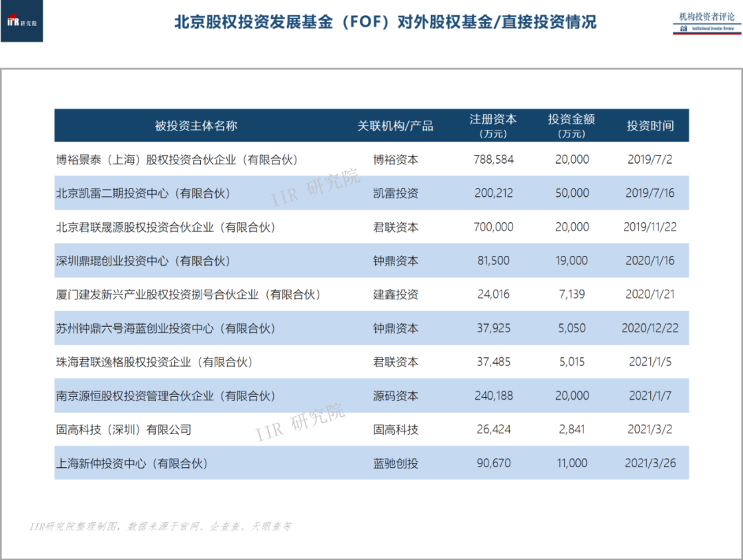Select 南京源恒股权投资管理合伙企业（有限合伙）
The width and height of the screenshot is (743, 560).
[166, 396]
